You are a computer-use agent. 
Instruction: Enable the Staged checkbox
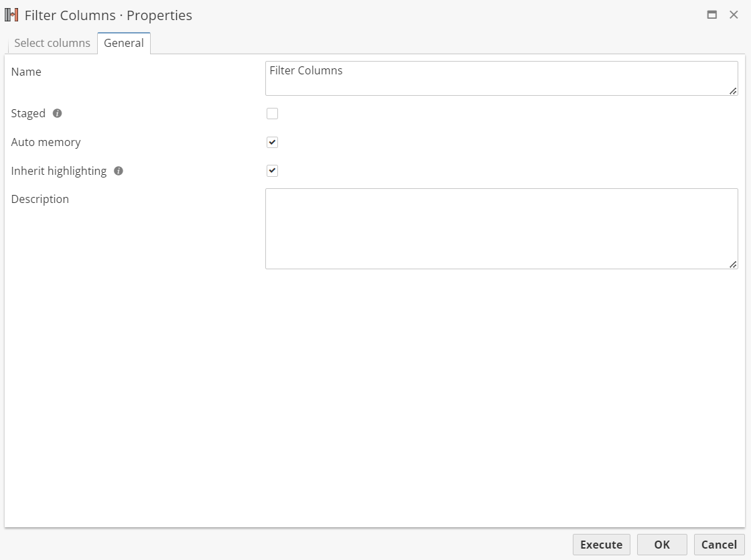pyautogui.click(x=272, y=113)
